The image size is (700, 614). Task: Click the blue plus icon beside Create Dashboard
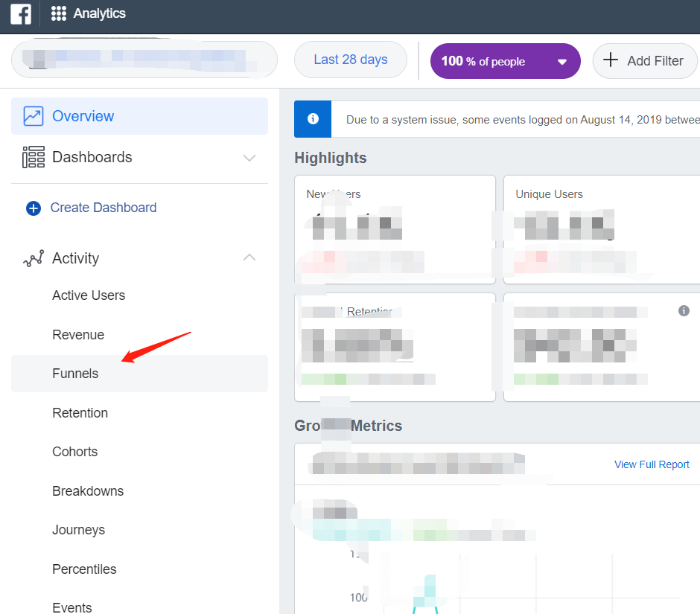34,208
